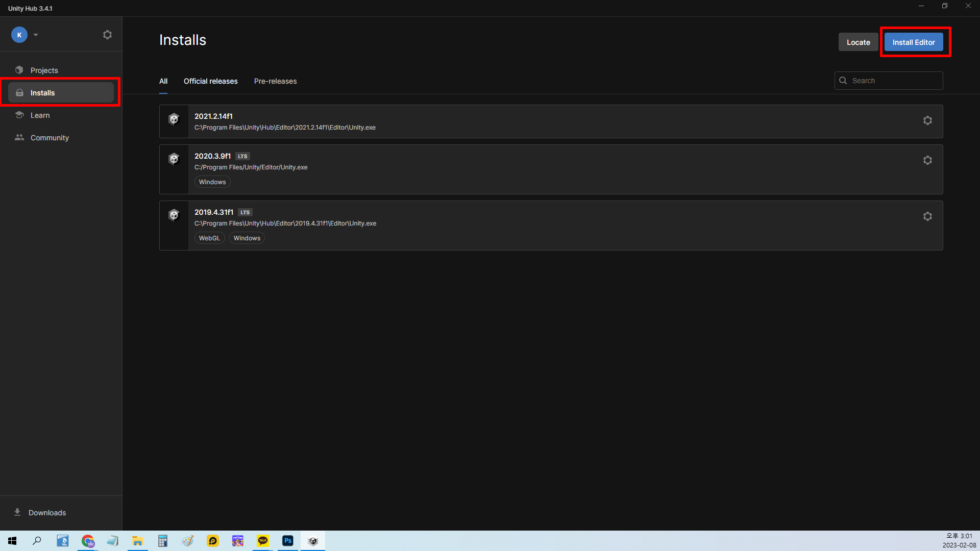Open Calculator from the taskbar

[163, 541]
